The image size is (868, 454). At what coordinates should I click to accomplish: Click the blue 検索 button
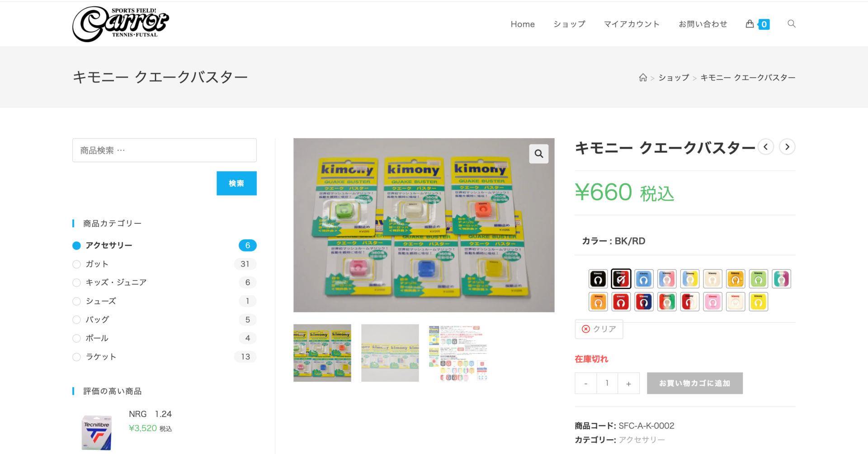tap(236, 183)
